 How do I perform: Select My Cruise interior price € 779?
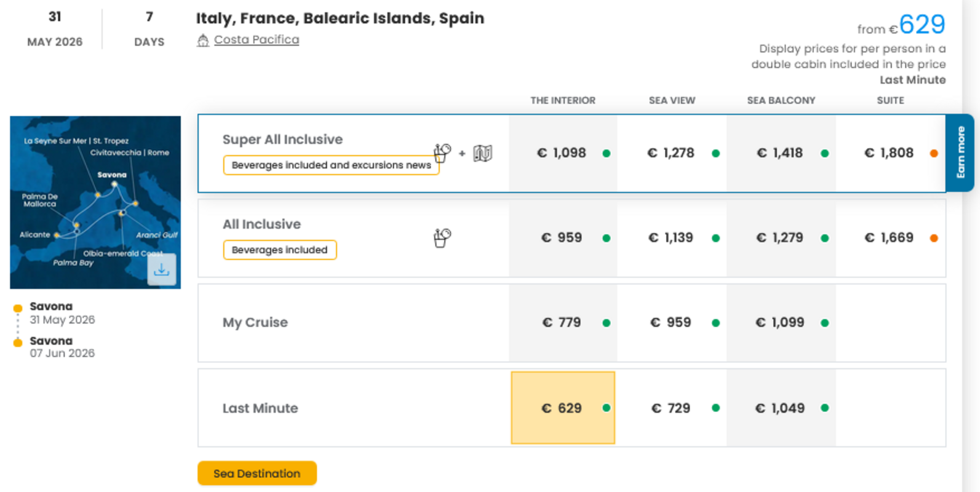[562, 323]
